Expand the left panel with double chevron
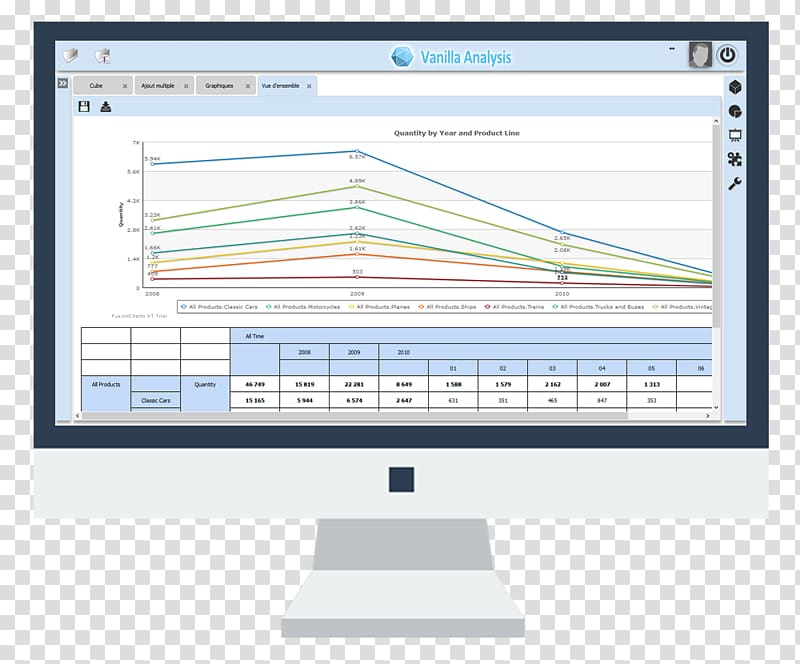Image resolution: width=800 pixels, height=664 pixels. point(63,83)
